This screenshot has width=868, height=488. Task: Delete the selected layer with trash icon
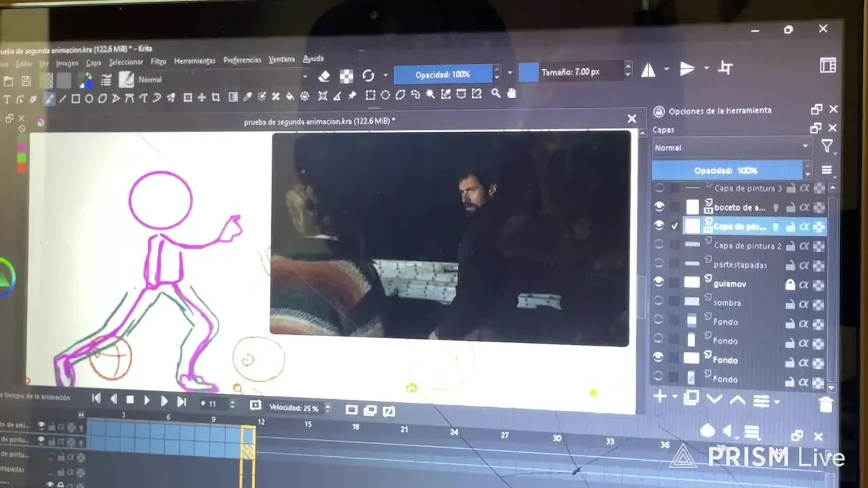(x=825, y=405)
